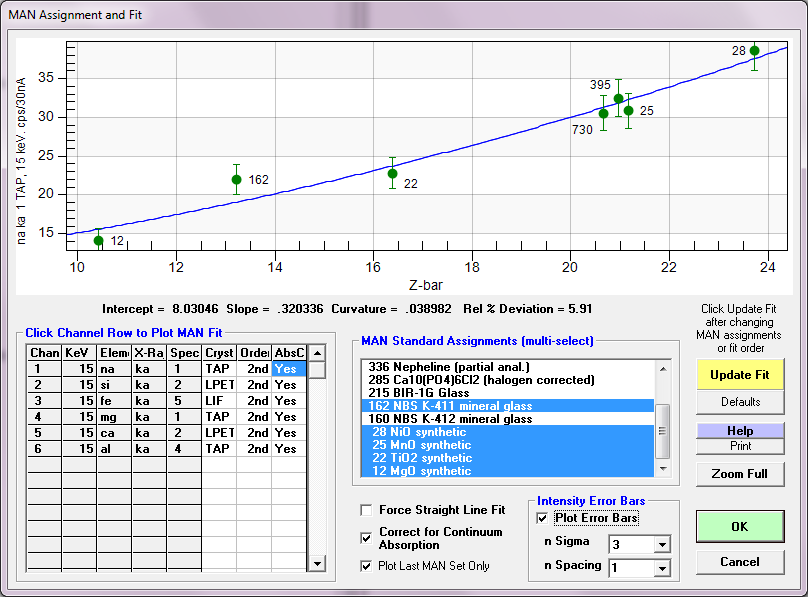Click data point 12 on the plot

[x=98, y=240]
